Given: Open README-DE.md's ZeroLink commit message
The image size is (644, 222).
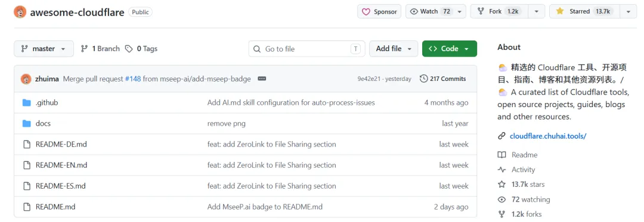Looking at the screenshot, I should (x=272, y=144).
